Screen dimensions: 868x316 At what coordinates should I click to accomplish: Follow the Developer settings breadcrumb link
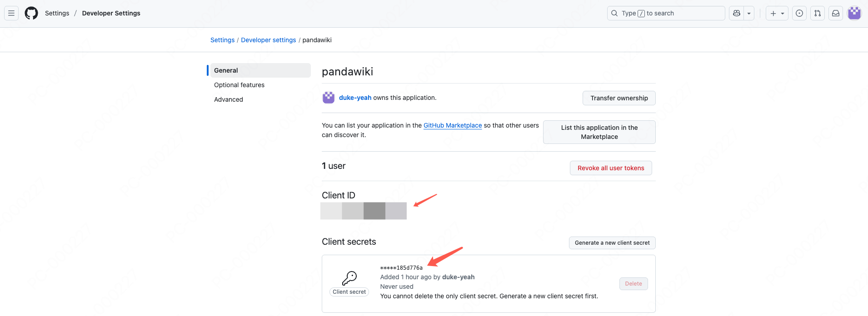(x=268, y=40)
